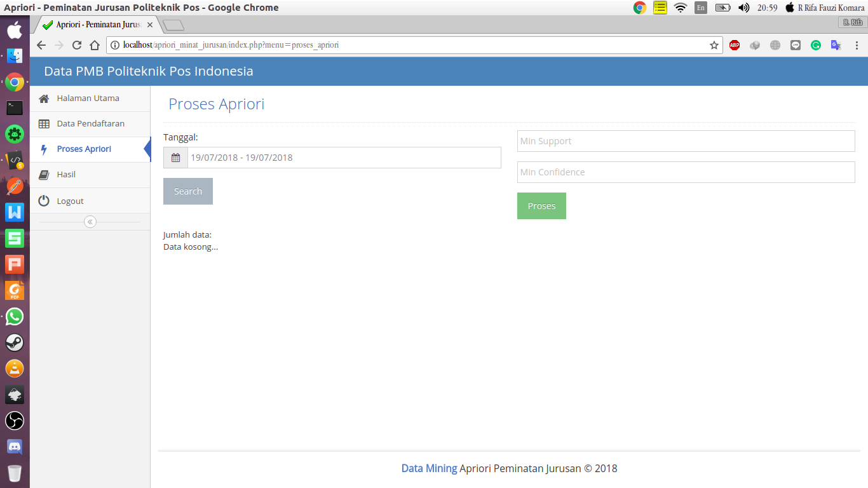Click the power icon beside Logout

pyautogui.click(x=44, y=201)
